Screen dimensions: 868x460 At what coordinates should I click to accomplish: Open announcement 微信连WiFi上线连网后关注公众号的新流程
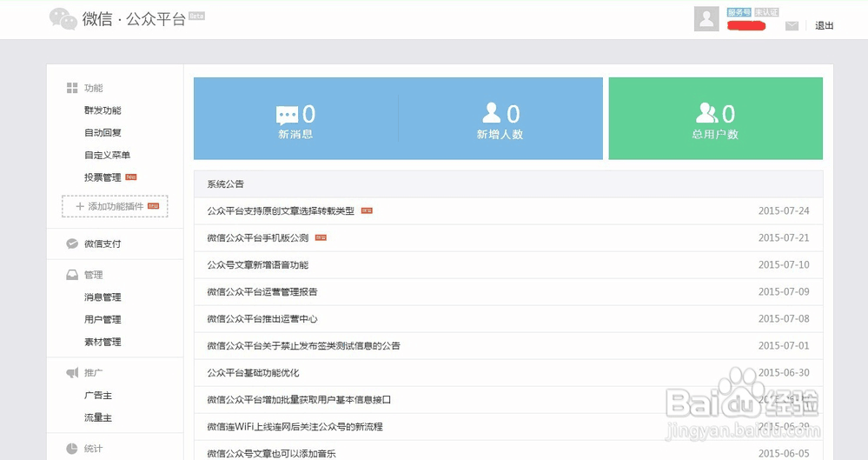pyautogui.click(x=295, y=427)
